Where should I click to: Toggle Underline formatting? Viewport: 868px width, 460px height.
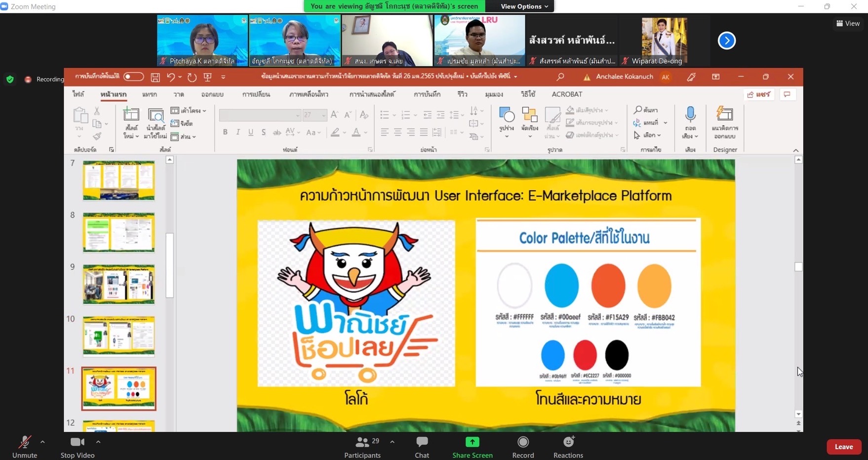pos(251,132)
